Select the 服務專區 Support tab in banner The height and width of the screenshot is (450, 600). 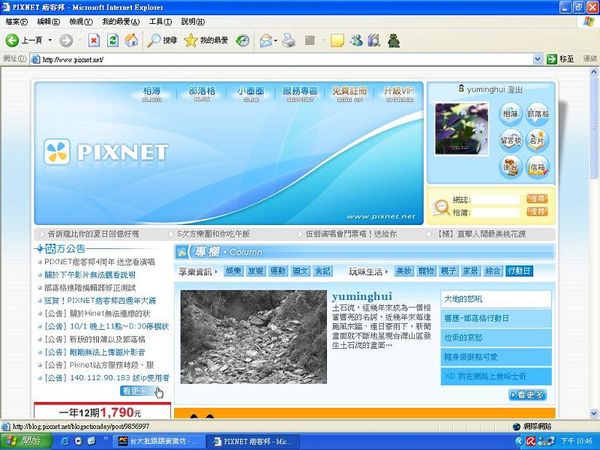(300, 94)
